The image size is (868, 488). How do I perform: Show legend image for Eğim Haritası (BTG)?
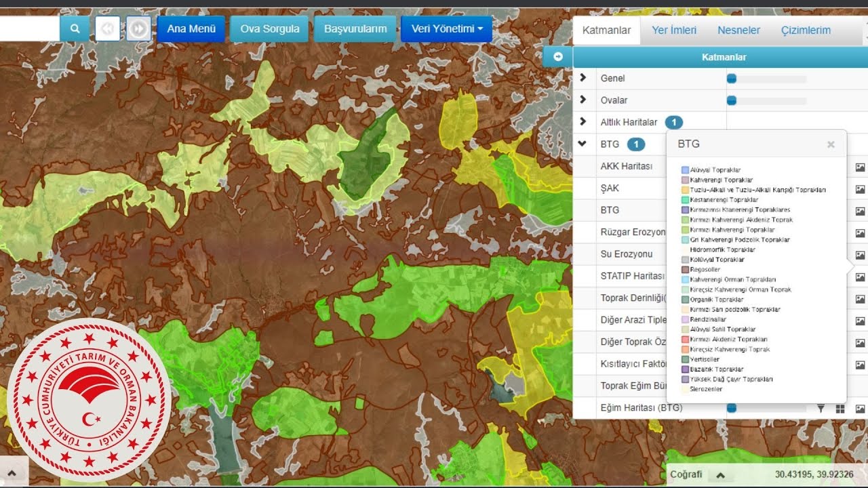860,408
